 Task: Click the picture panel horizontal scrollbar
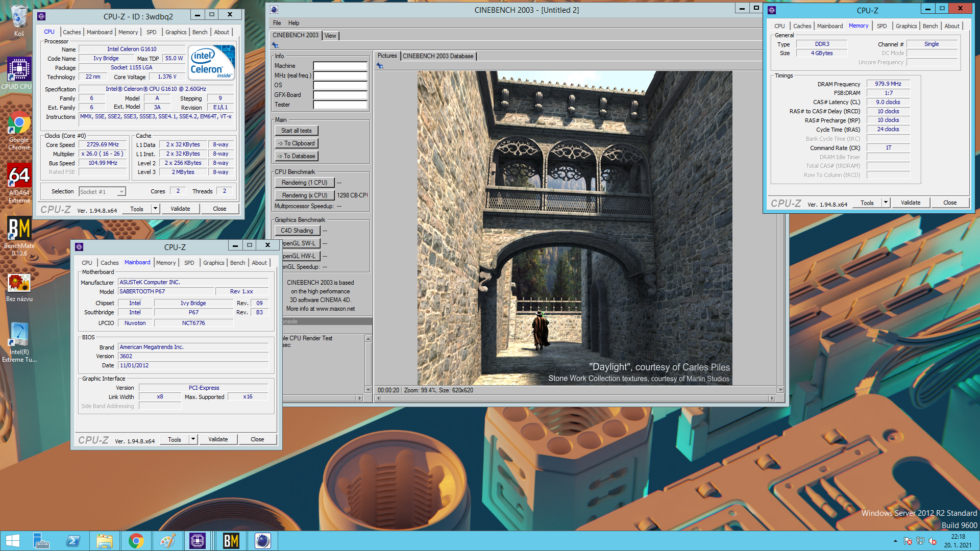coord(575,398)
